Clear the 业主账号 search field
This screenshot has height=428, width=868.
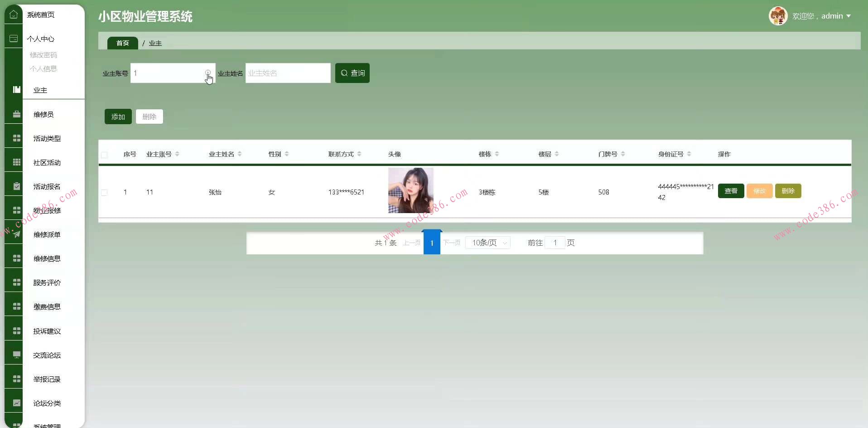207,73
